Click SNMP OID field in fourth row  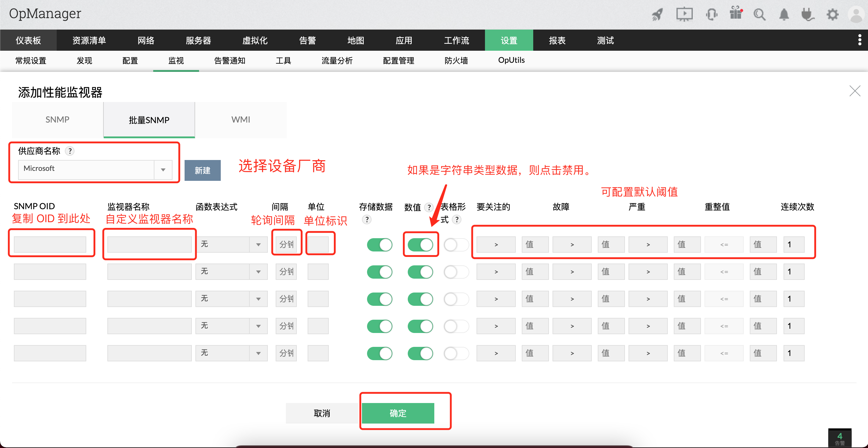point(50,326)
